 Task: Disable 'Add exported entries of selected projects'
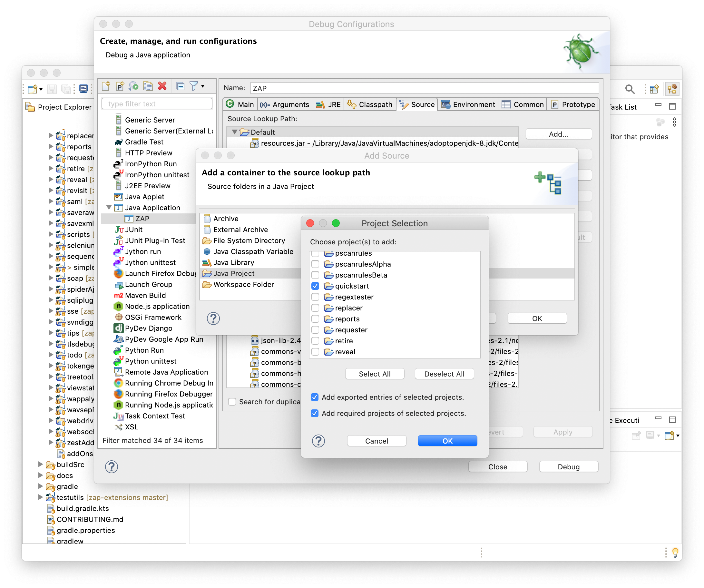coord(315,397)
